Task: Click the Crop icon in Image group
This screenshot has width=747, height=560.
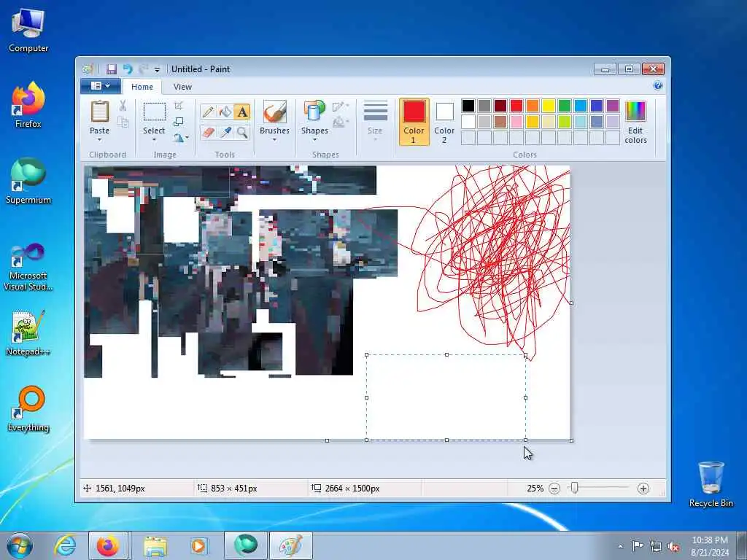Action: click(179, 106)
